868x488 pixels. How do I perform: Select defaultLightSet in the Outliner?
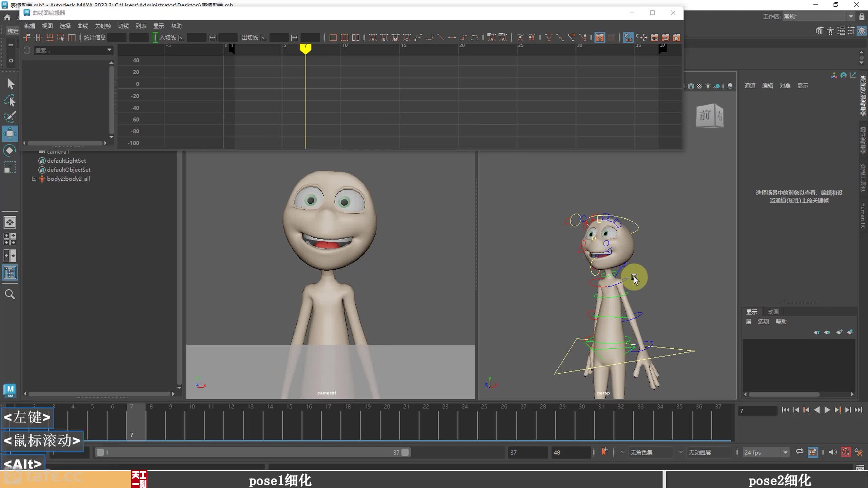click(66, 161)
